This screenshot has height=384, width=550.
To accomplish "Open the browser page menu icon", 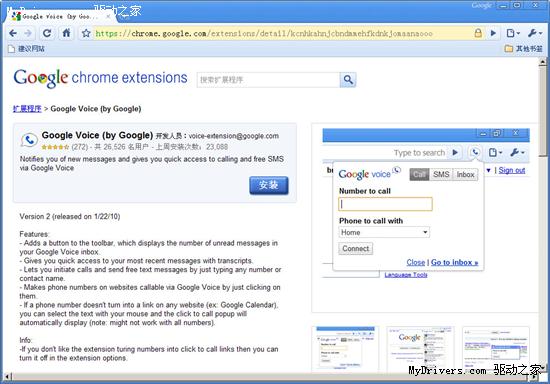I will pos(512,33).
